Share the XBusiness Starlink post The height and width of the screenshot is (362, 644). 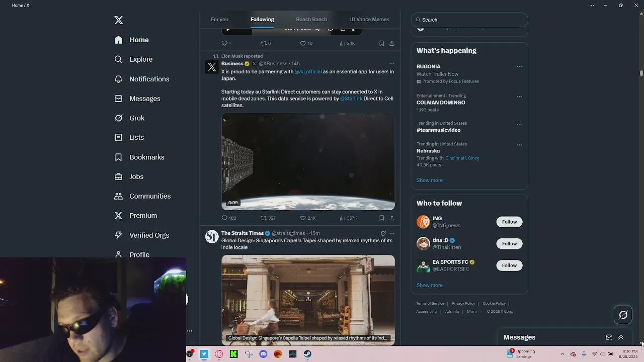pos(392,218)
